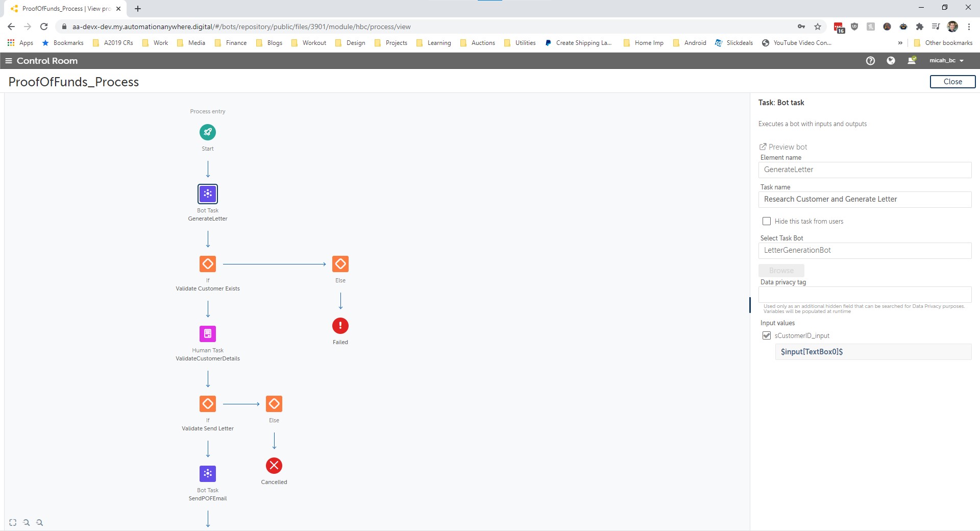980x531 pixels.
Task: Select the SendPOFEmail Bot Task node
Action: click(x=208, y=474)
